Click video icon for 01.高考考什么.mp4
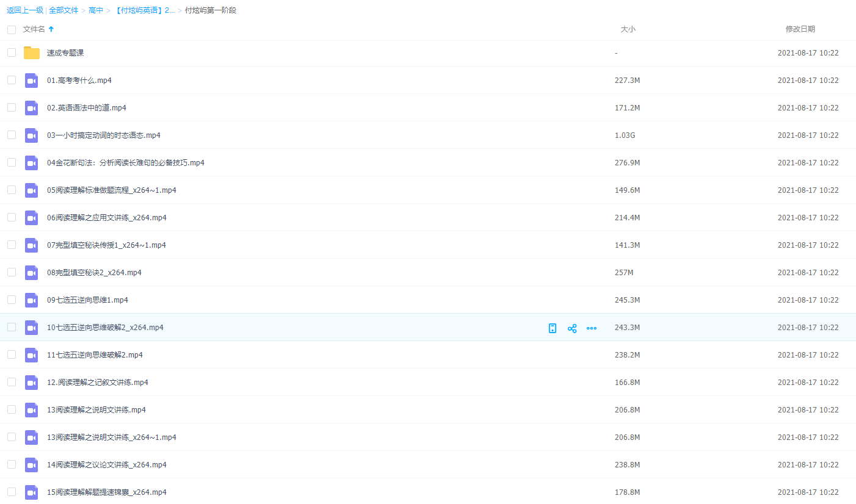Viewport: 856px width, 504px height. coord(32,81)
